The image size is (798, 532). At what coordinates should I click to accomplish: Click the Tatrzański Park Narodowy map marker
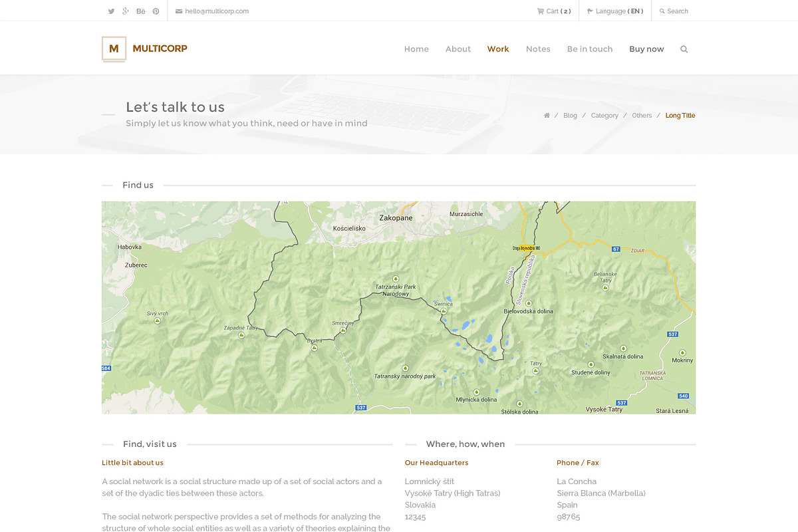coord(396,279)
